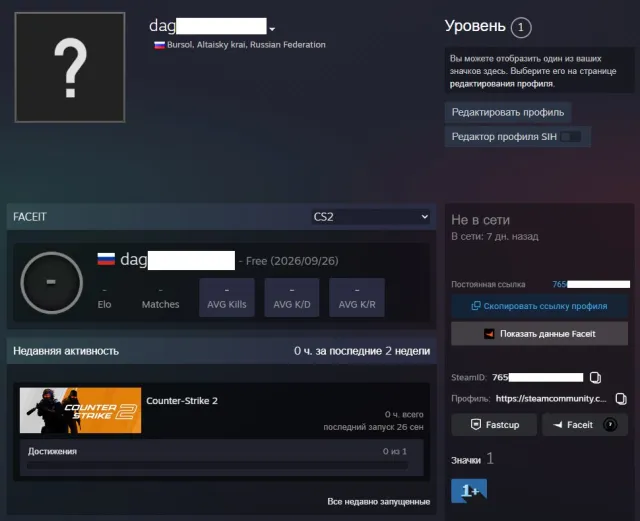Click the Достижения achievements label
Image resolution: width=640 pixels, height=521 pixels.
pyautogui.click(x=52, y=452)
